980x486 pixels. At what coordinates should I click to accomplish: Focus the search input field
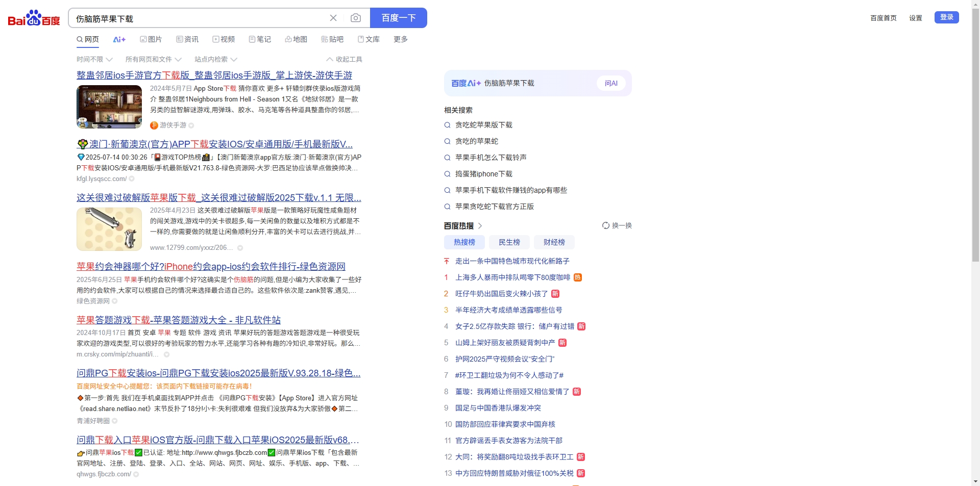click(x=199, y=18)
